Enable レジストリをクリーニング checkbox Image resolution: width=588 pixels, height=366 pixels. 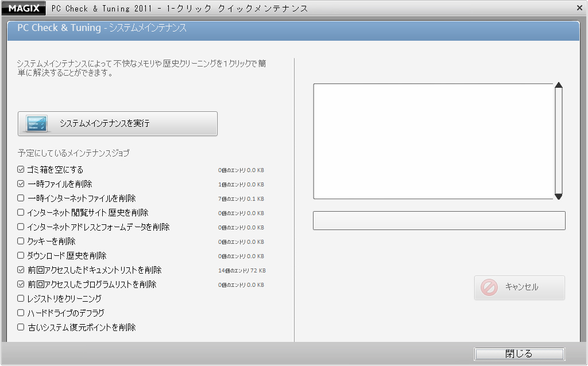(21, 298)
